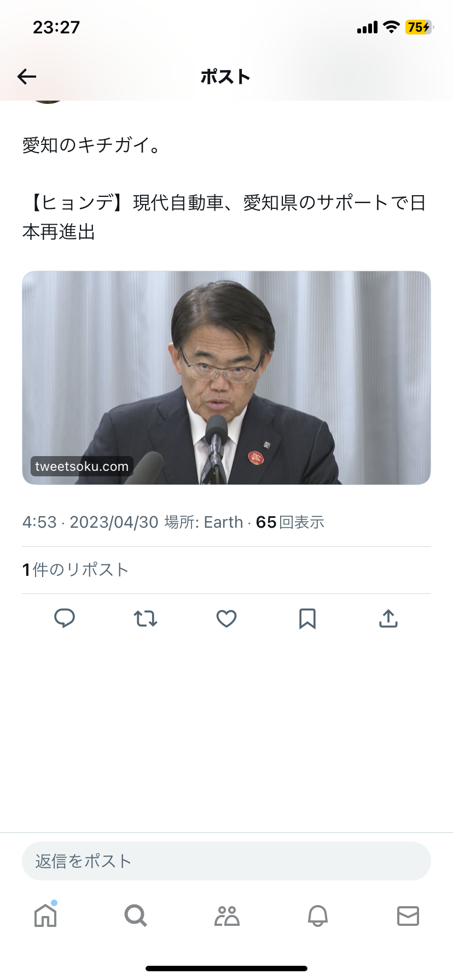This screenshot has height=980, width=453.
Task: Open the 65 回表示 view count
Action: point(290,522)
